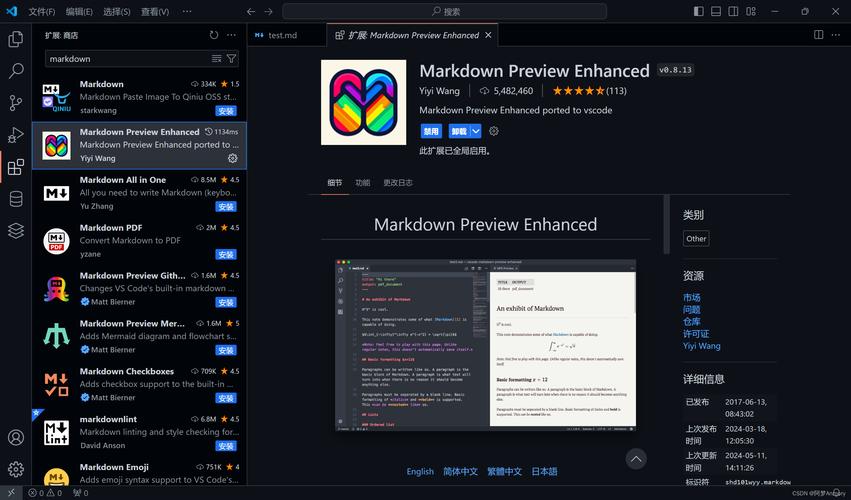Open the Manage gear in activity bar
The image size is (851, 500).
click(x=16, y=469)
